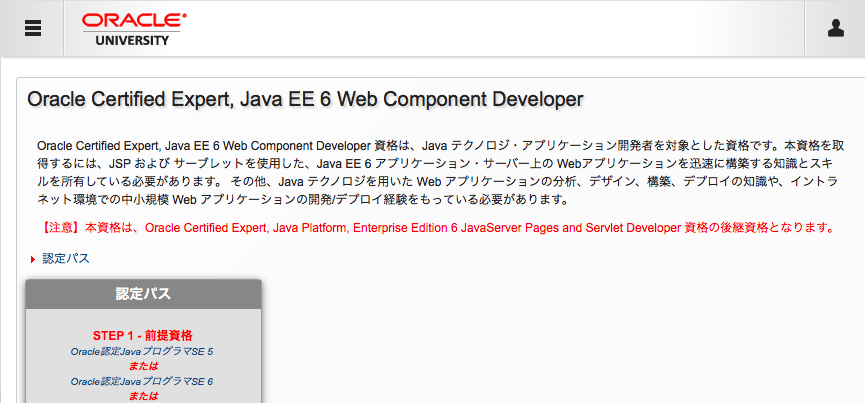Select the STEP 1 - 前提資格 heading
This screenshot has height=403, width=865.
pyautogui.click(x=143, y=336)
